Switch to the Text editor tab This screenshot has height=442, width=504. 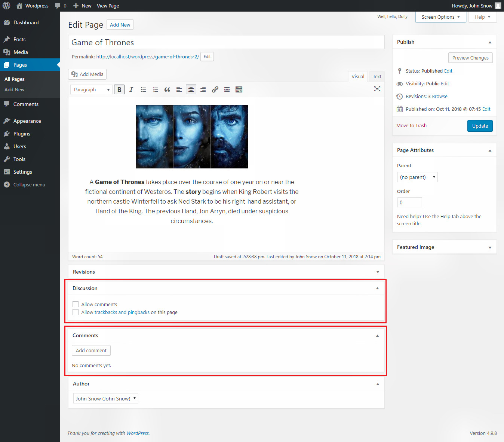(x=377, y=76)
